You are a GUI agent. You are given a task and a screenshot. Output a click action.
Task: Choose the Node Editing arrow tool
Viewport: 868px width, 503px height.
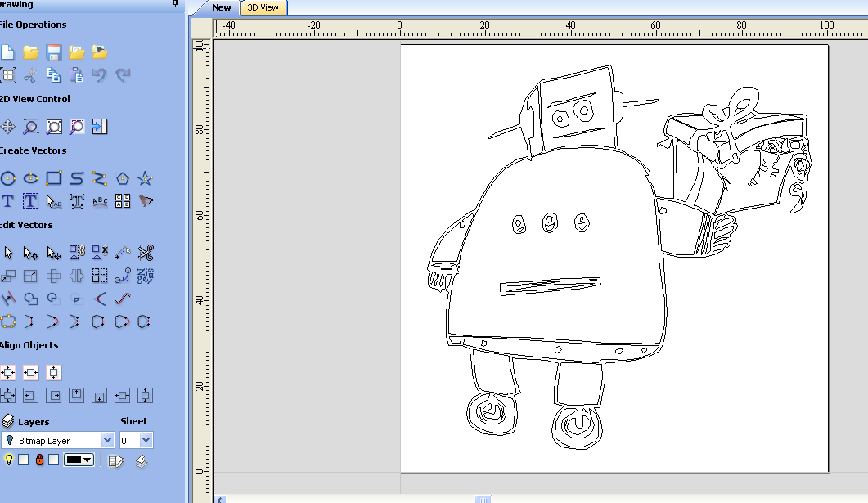click(x=30, y=253)
